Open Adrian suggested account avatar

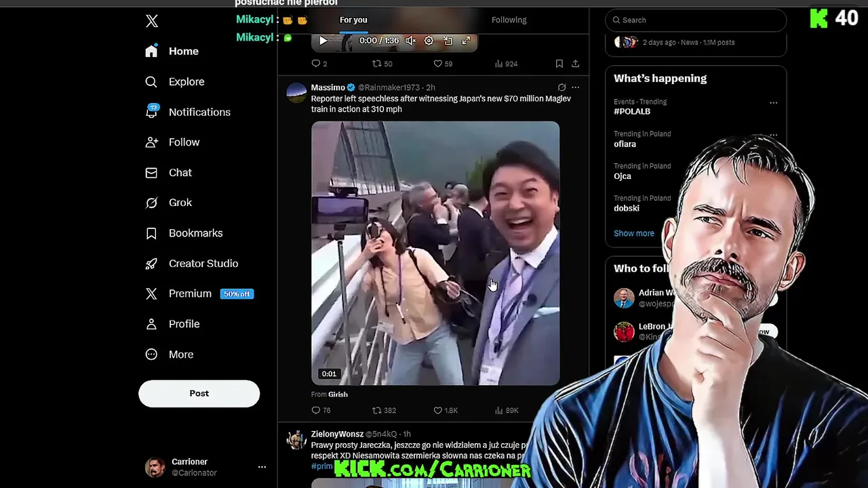click(624, 298)
